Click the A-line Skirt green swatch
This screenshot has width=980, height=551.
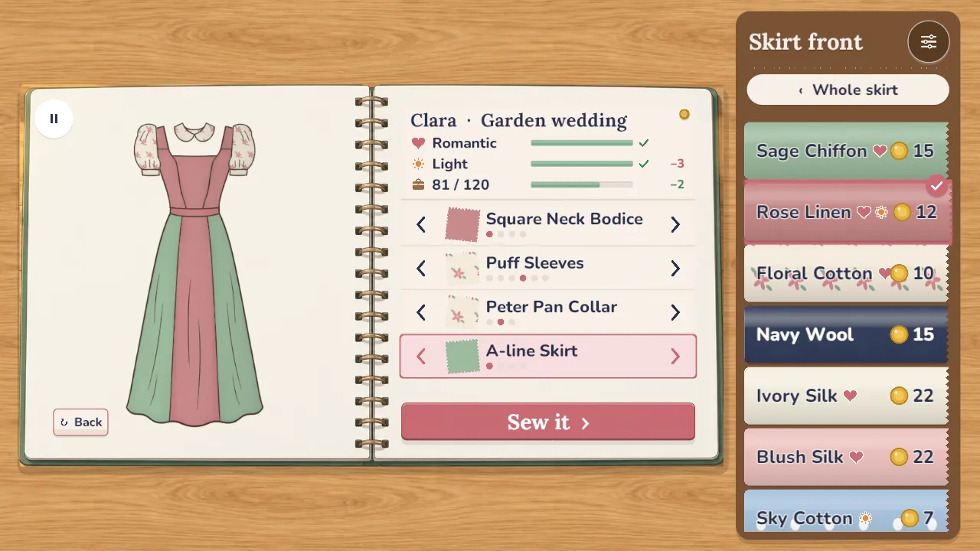point(462,357)
